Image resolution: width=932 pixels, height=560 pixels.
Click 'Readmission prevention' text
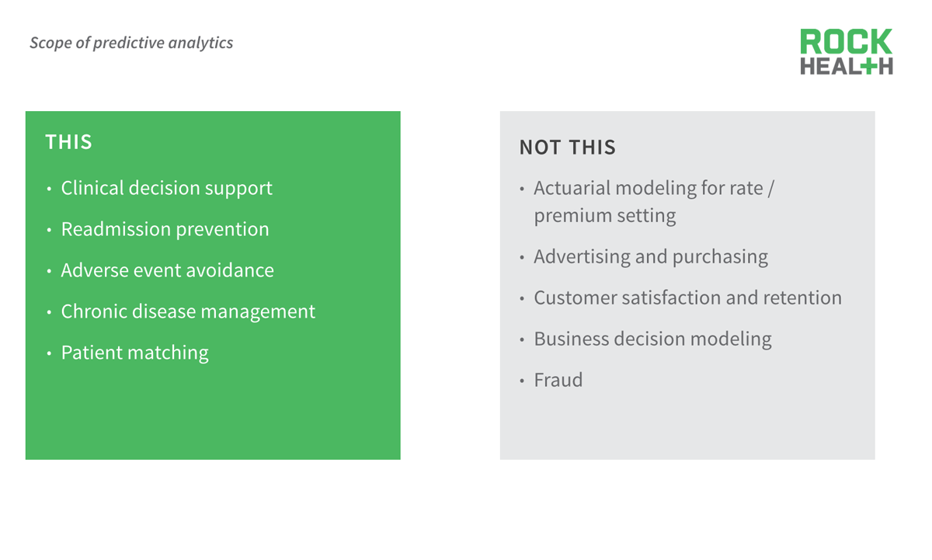(x=165, y=229)
